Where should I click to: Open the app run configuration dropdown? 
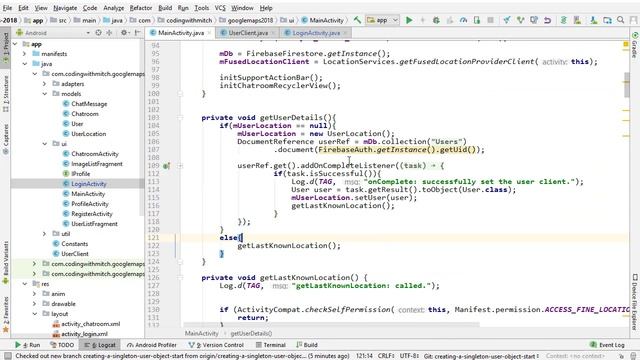382,20
